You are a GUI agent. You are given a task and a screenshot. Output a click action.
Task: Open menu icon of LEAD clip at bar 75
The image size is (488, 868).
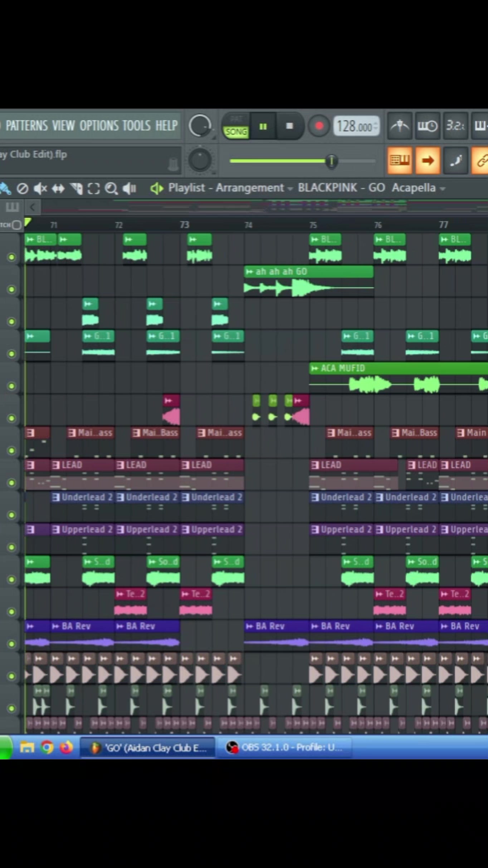tap(315, 465)
